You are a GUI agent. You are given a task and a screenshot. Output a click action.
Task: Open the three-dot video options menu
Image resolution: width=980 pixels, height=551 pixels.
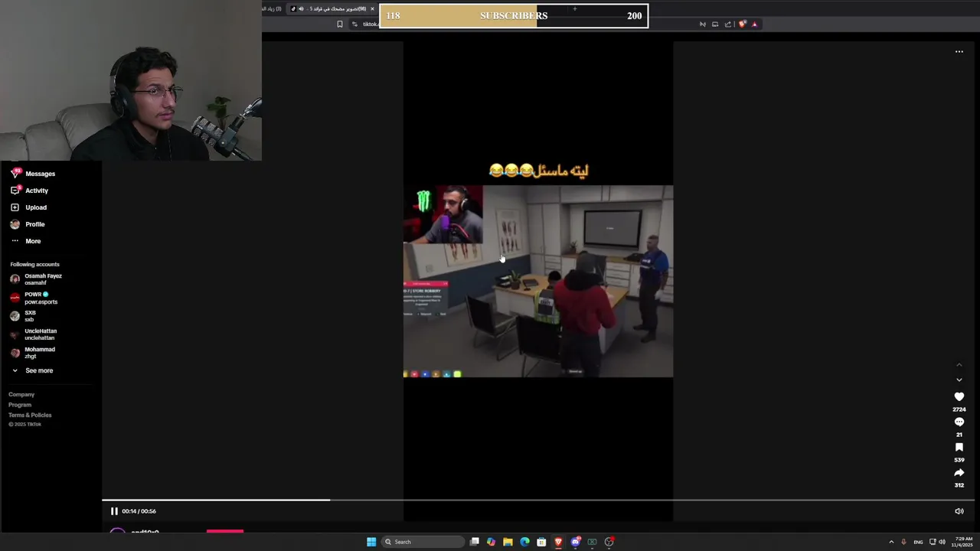pos(959,52)
